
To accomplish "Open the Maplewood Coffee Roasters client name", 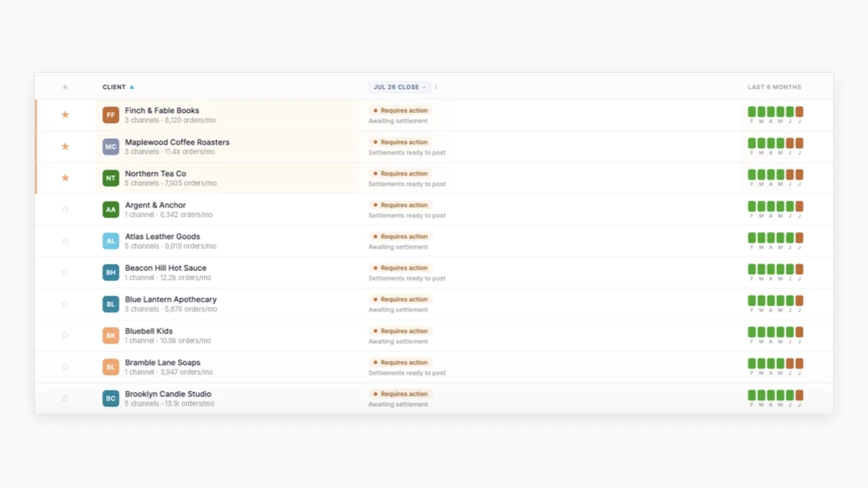I will pos(177,142).
